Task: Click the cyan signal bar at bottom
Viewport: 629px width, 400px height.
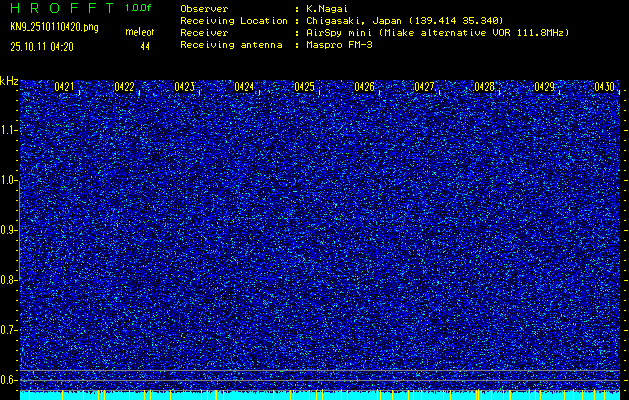Action: (320, 395)
